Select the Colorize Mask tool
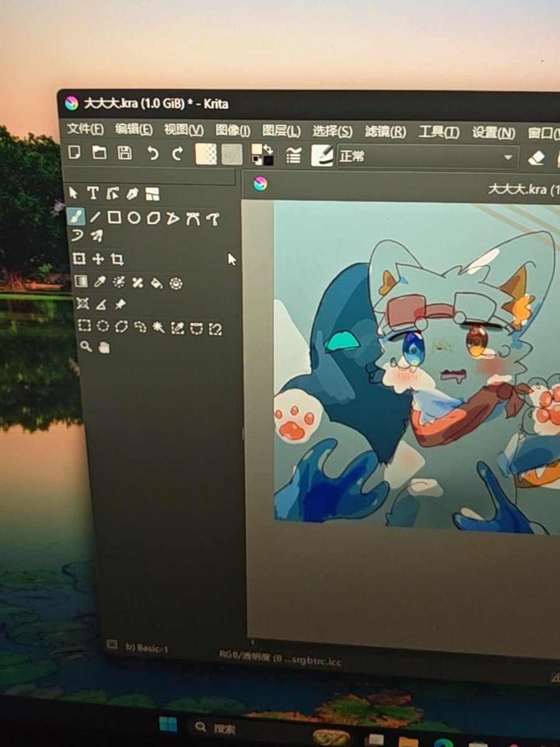Screen dimensions: 560x747 click(x=118, y=283)
